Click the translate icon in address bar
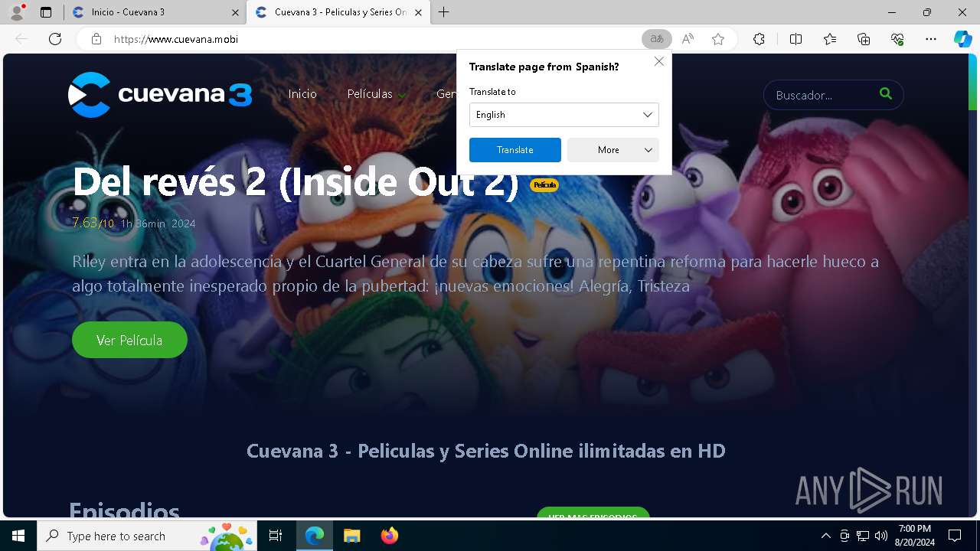The image size is (980, 551). pos(656,39)
